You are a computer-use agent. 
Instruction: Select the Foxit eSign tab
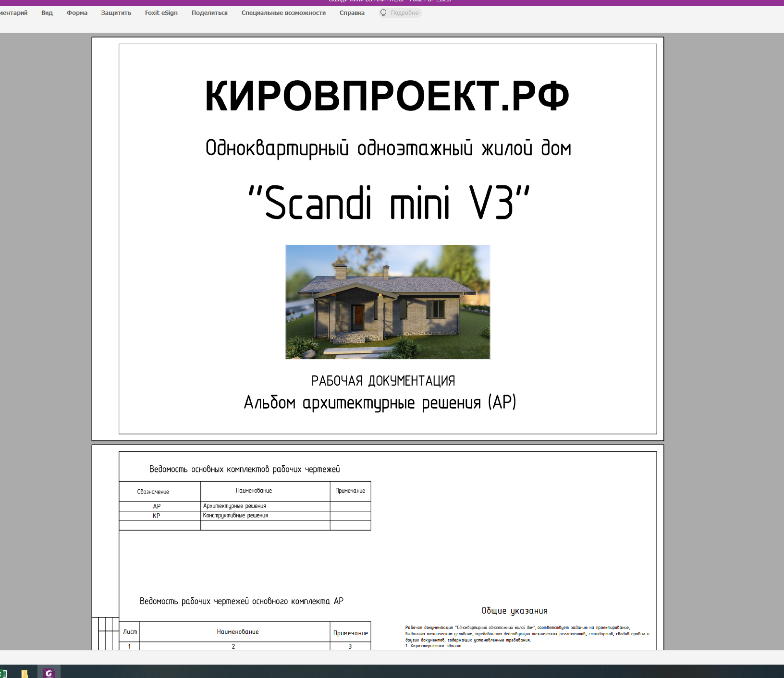coord(161,13)
